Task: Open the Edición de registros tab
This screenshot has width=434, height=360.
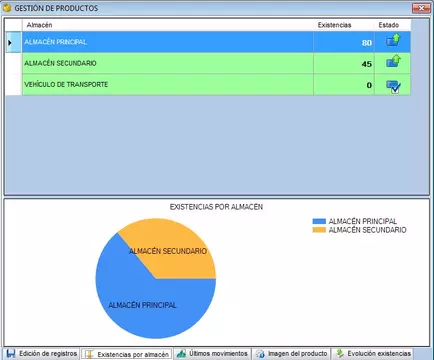Action: (x=42, y=353)
